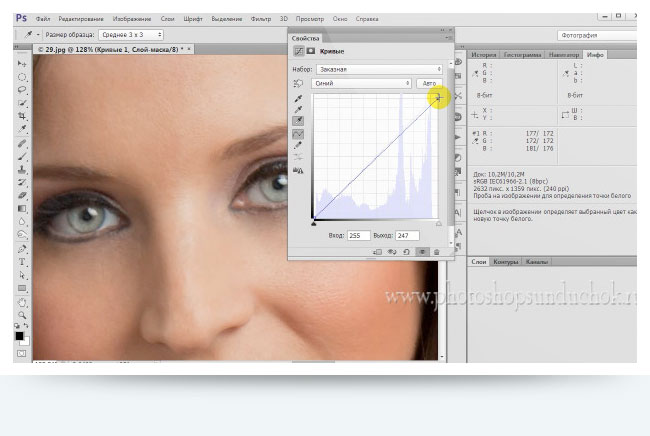
Task: Select the Brush tool
Action: 22,156
